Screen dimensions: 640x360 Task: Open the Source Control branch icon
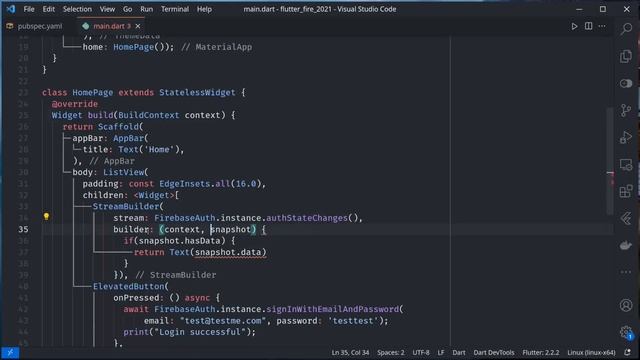coord(626,110)
